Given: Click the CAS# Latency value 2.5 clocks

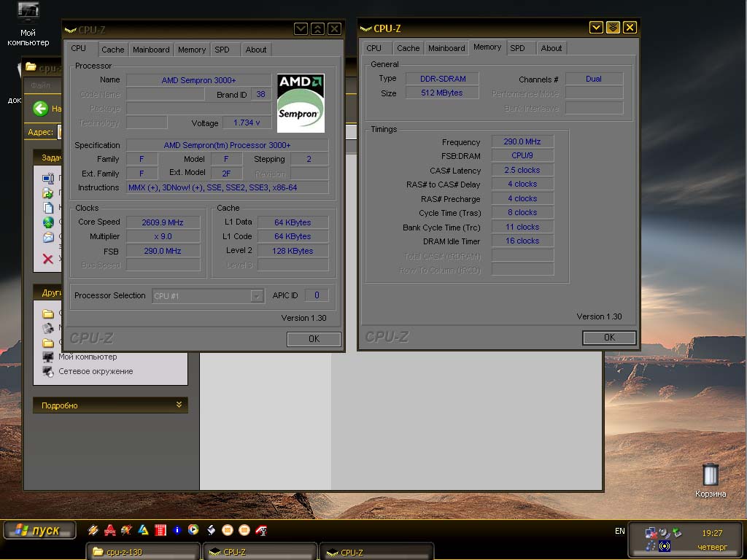Looking at the screenshot, I should tap(522, 170).
